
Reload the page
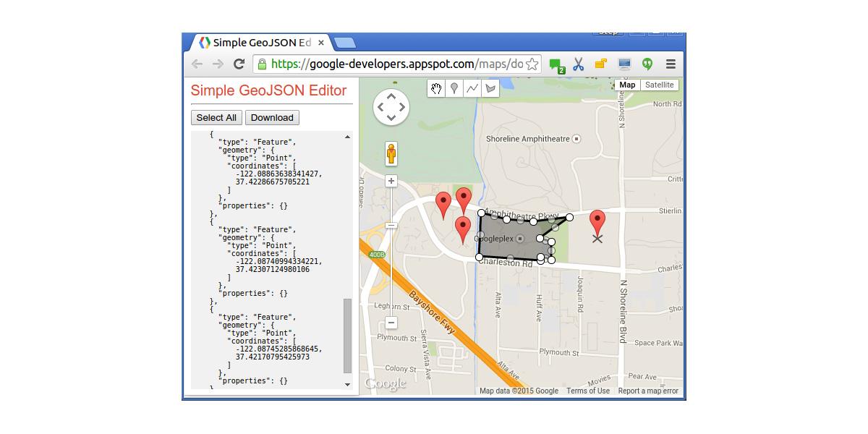tap(239, 64)
